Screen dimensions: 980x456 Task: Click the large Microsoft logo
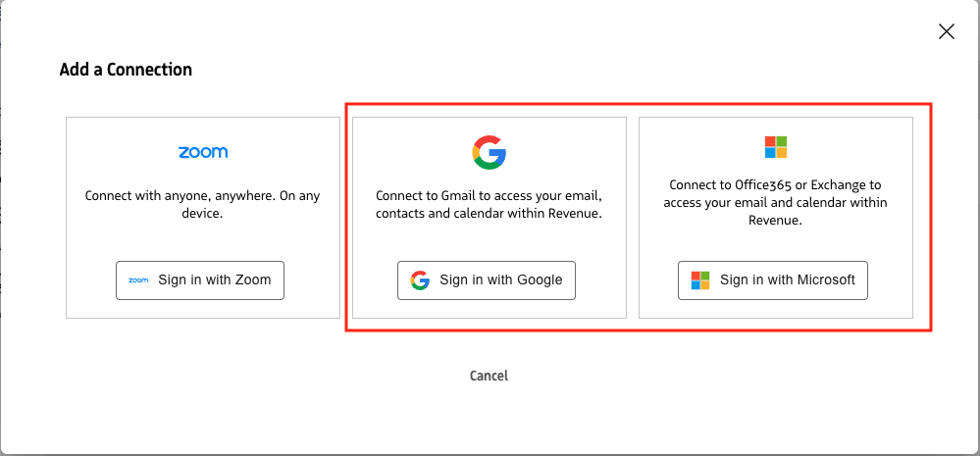776,147
